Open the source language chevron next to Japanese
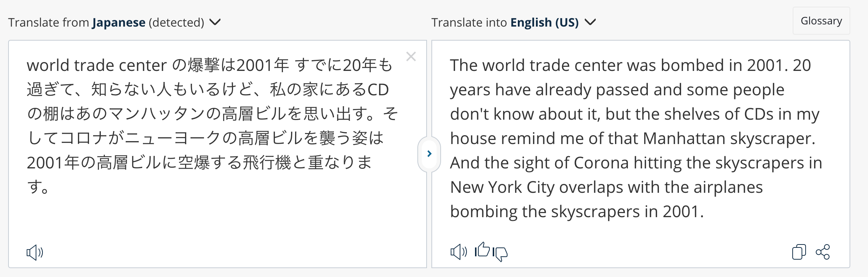 click(215, 22)
